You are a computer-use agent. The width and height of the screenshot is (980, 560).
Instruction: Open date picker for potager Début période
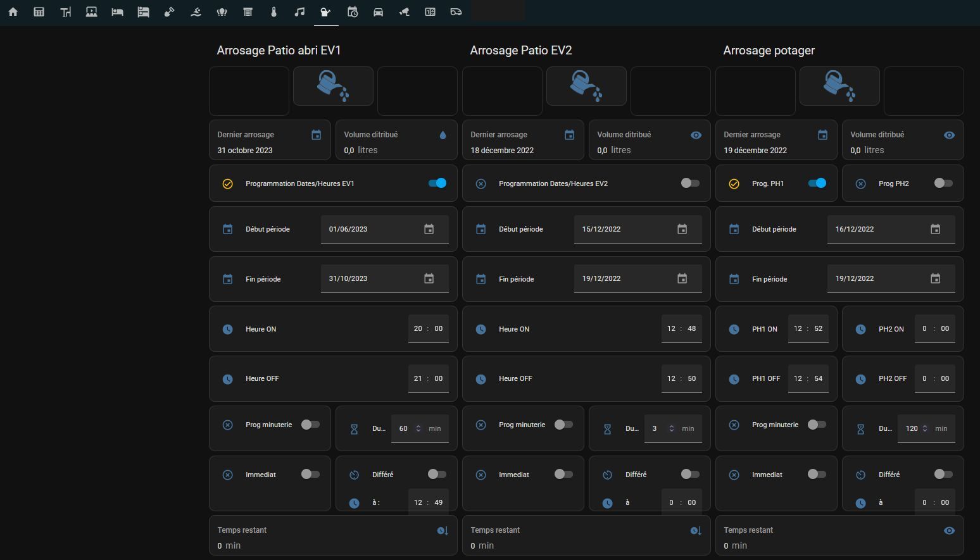[935, 229]
